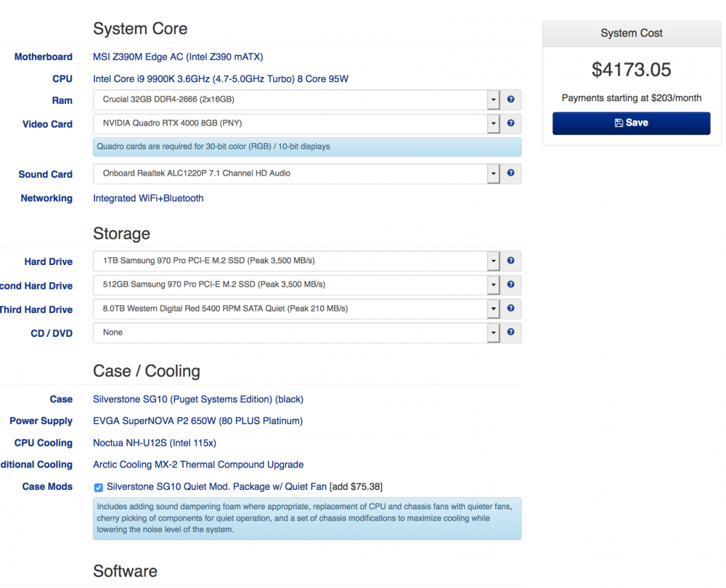Open help icon for Hard Drive option
Screen dimensions: 726x588
510,261
